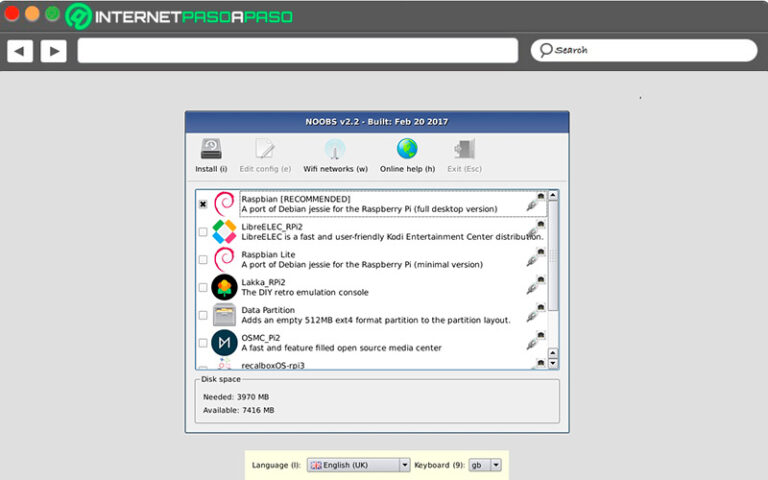Click the network install icon on Data Partition row
Viewport: 768px width, 480px height.
coord(536,313)
